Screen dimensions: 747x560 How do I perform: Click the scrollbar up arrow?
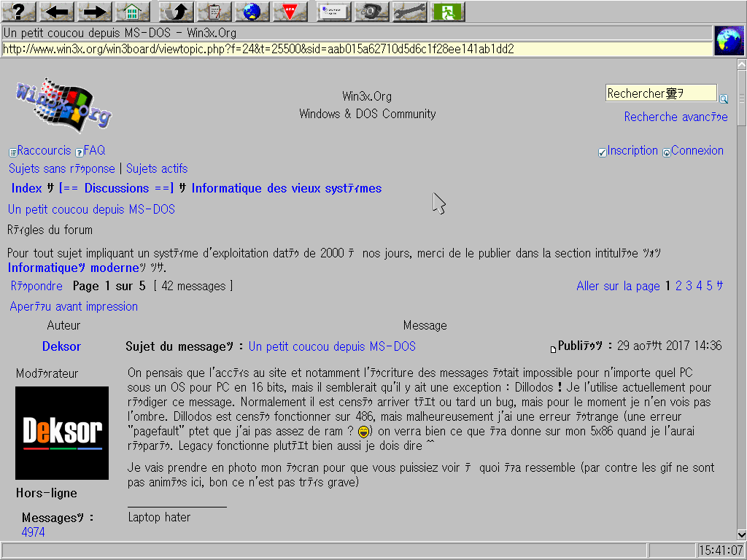pos(741,64)
